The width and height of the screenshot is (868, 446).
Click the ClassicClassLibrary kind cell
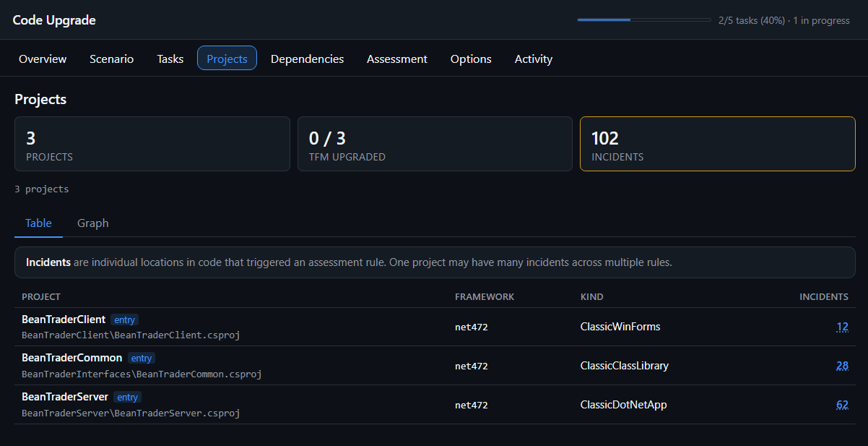(625, 366)
